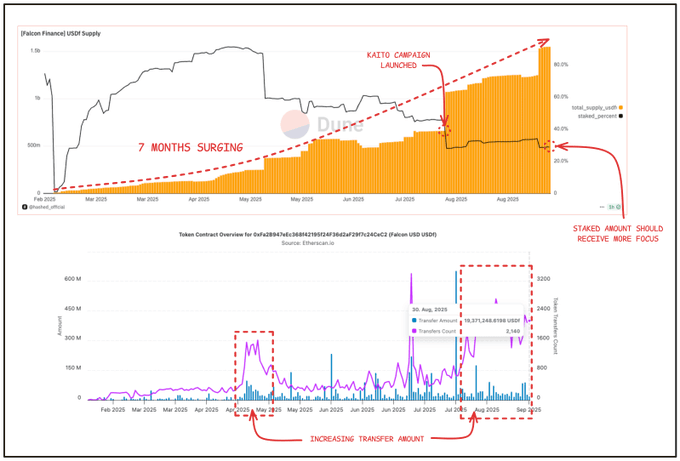The image size is (680, 461).
Task: Click the Source: Etherscan.io text
Action: point(307,243)
